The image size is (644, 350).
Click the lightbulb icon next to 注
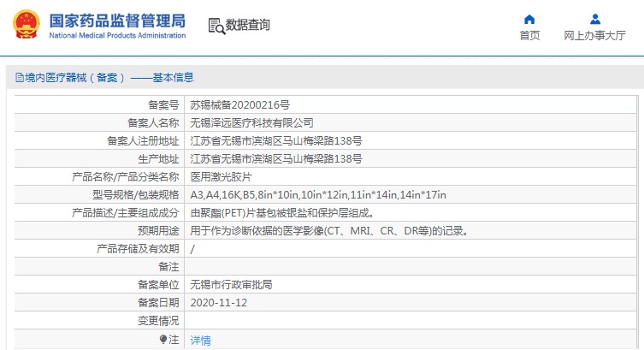pos(163,340)
